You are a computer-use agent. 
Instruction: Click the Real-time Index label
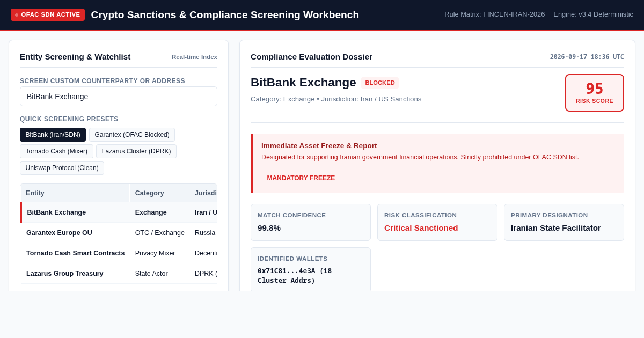pyautogui.click(x=194, y=57)
